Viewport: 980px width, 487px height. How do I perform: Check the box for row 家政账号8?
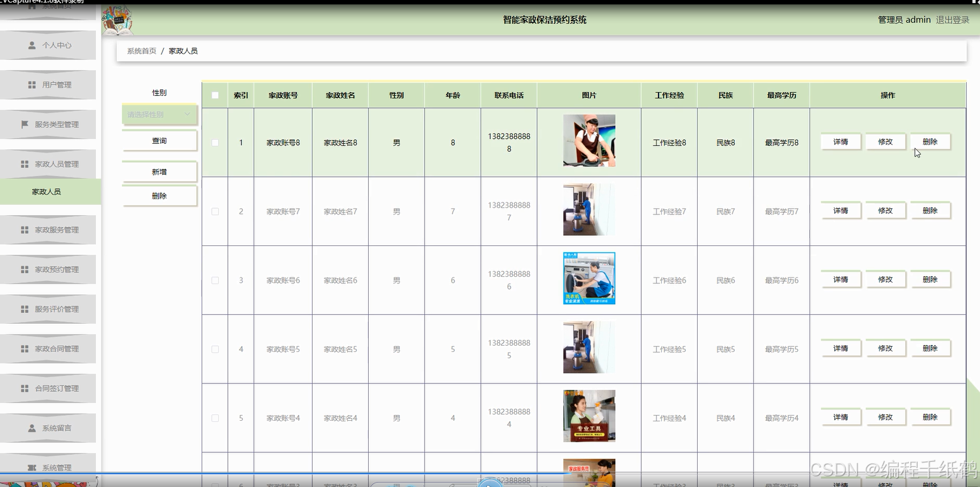[x=215, y=143]
